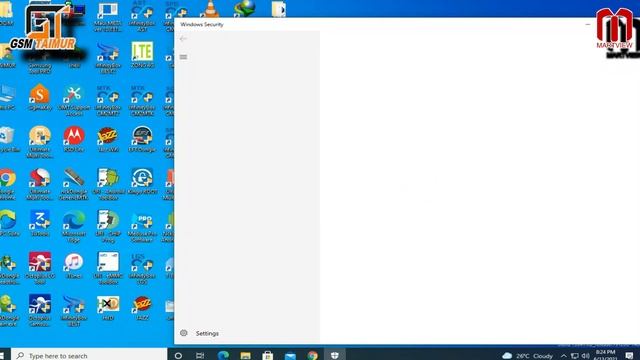The width and height of the screenshot is (640, 360).
Task: Open the VLC cone desktop icon
Action: point(210,9)
